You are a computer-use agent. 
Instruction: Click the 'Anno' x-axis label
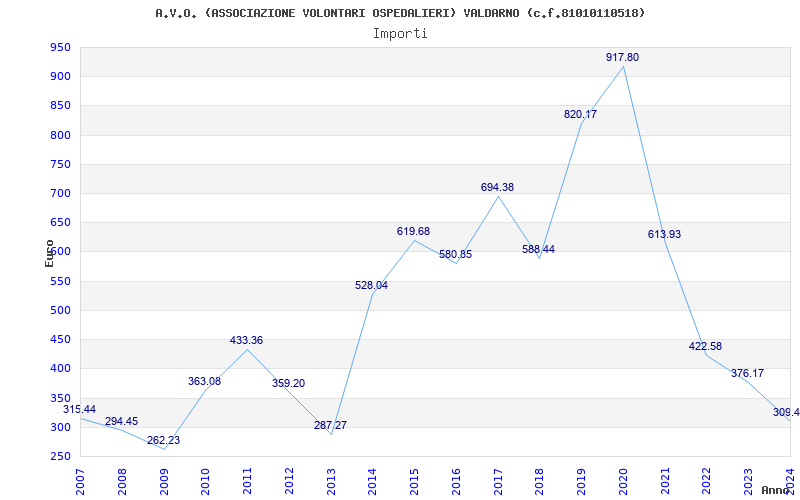pos(776,490)
